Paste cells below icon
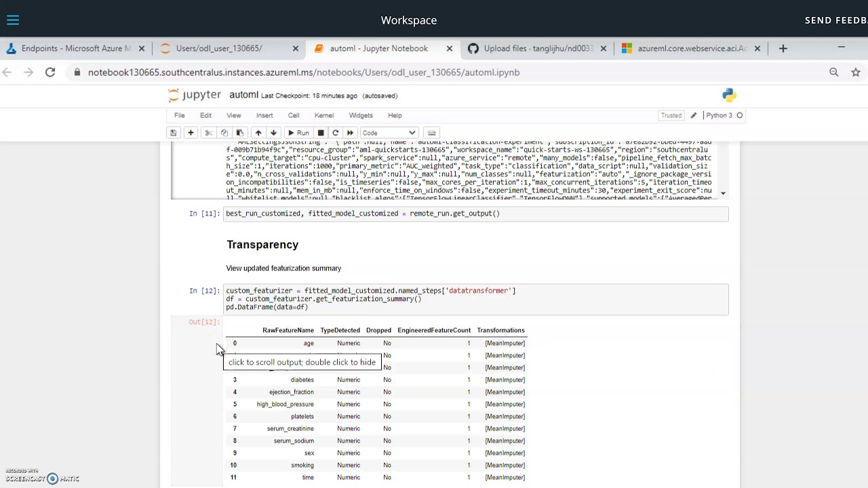Image resolution: width=868 pixels, height=488 pixels. pos(239,133)
